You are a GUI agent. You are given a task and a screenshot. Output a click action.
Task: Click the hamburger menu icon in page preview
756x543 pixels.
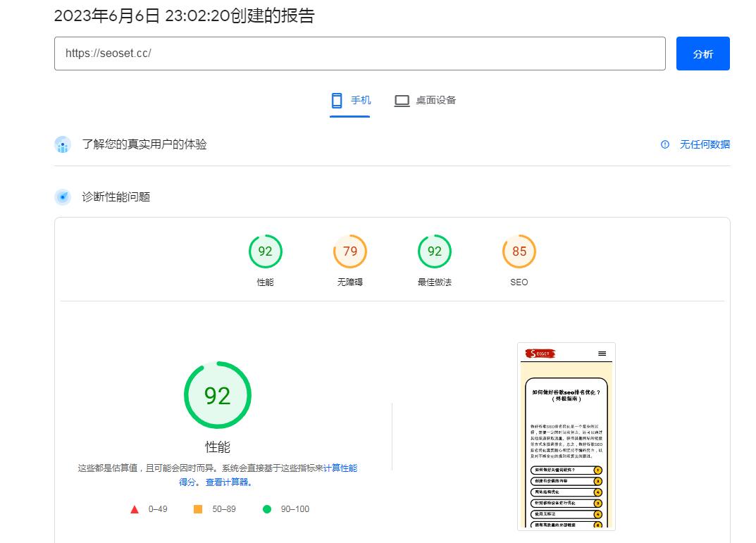(x=602, y=354)
